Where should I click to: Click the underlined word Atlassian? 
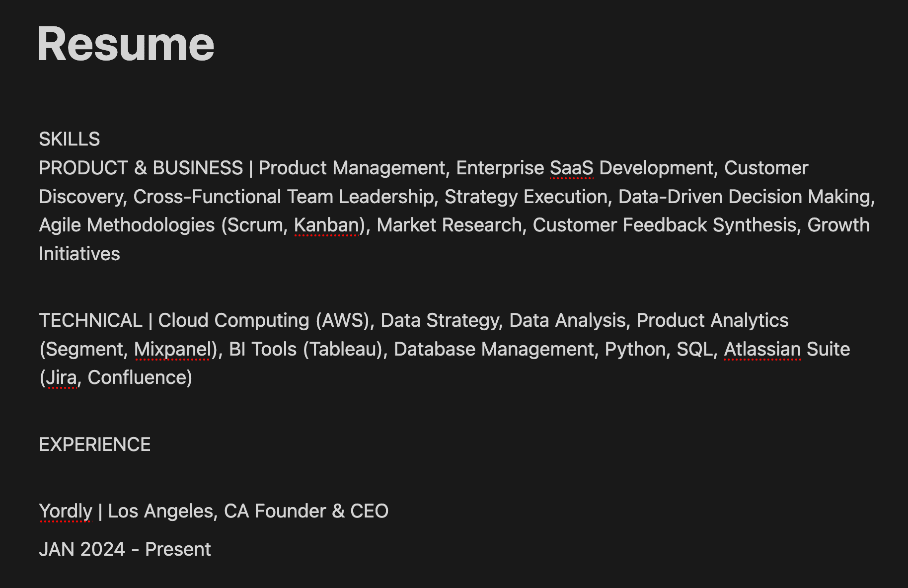point(762,349)
